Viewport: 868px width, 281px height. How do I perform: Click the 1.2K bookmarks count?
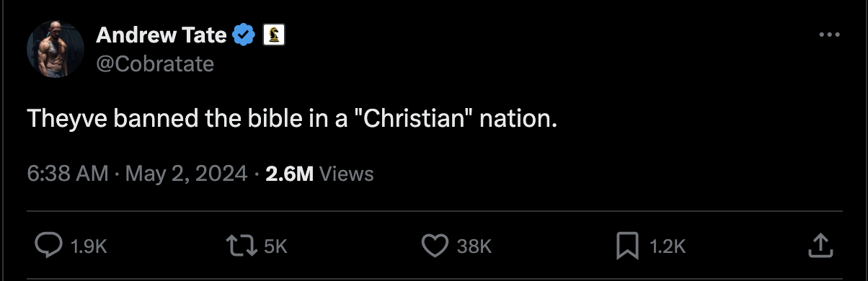(x=667, y=246)
